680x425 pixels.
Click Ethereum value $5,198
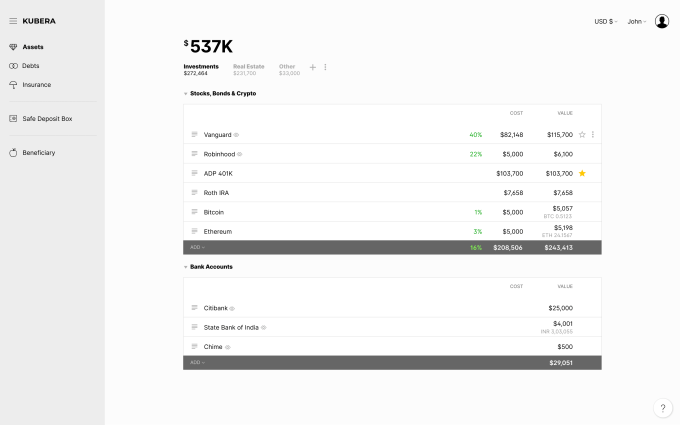pyautogui.click(x=563, y=228)
